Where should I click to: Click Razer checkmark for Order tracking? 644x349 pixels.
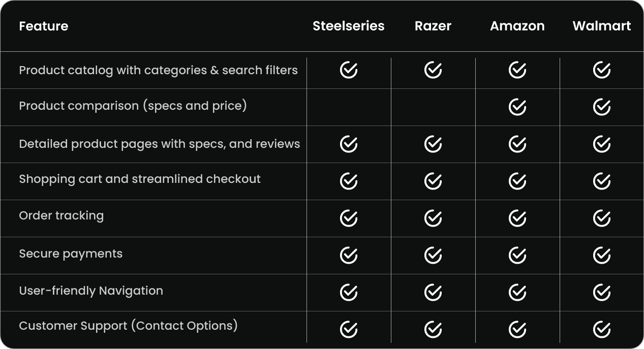tap(433, 218)
